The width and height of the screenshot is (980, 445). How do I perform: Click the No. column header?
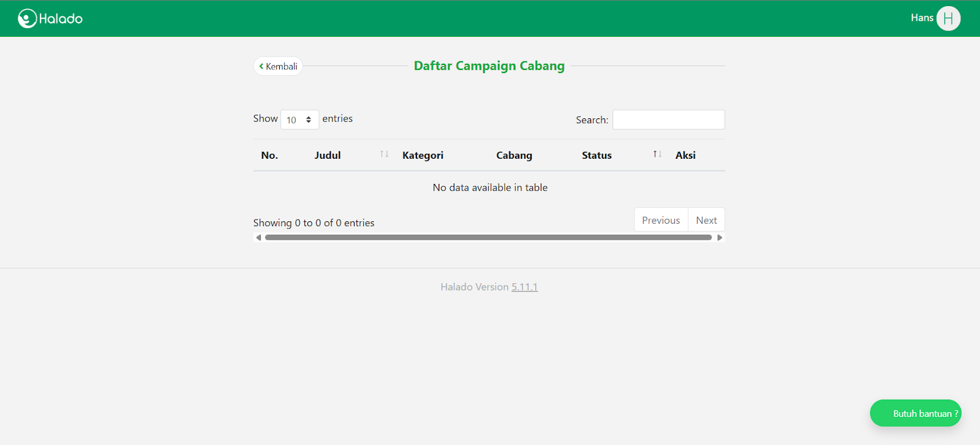[x=269, y=155]
